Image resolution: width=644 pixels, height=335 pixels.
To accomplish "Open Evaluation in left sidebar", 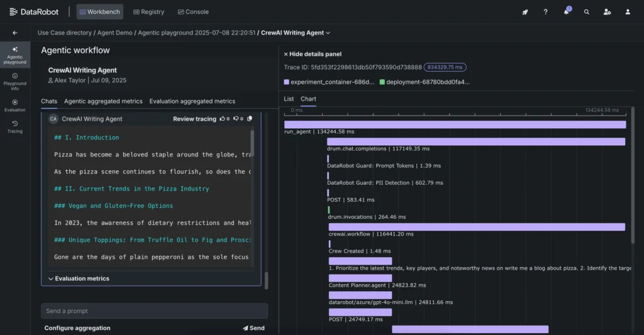I will tap(15, 105).
